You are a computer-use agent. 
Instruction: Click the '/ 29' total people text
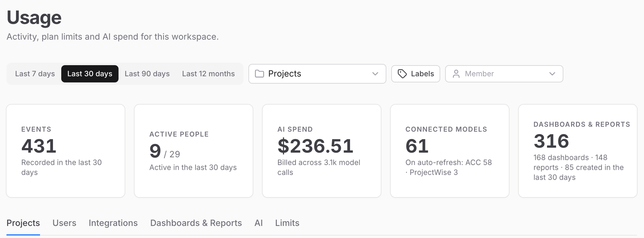coord(172,154)
